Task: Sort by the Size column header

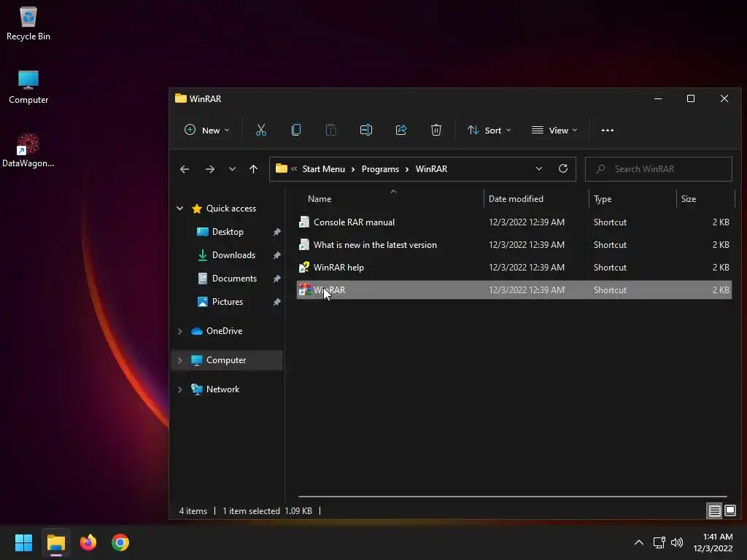Action: pyautogui.click(x=689, y=199)
